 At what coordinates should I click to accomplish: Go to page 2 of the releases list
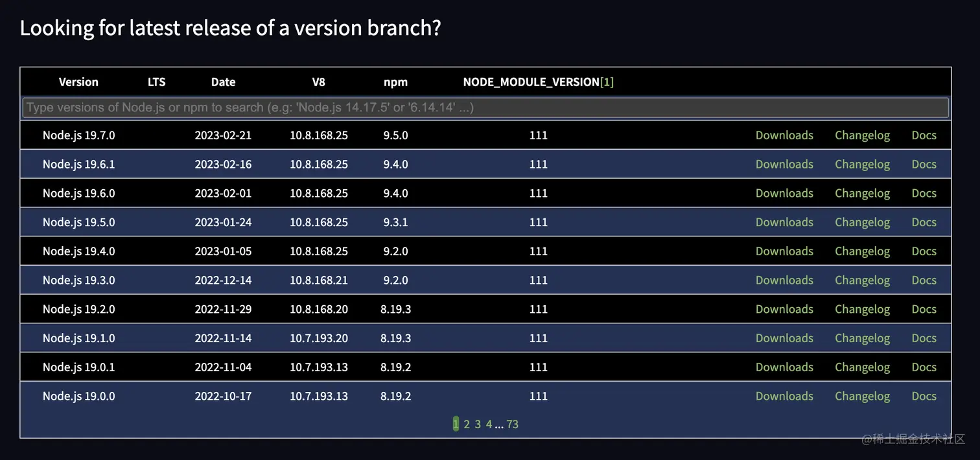pos(466,424)
